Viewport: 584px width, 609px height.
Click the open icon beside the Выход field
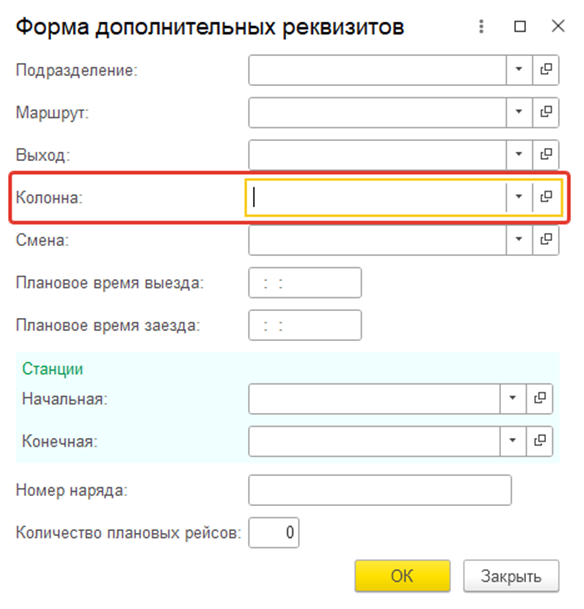546,155
